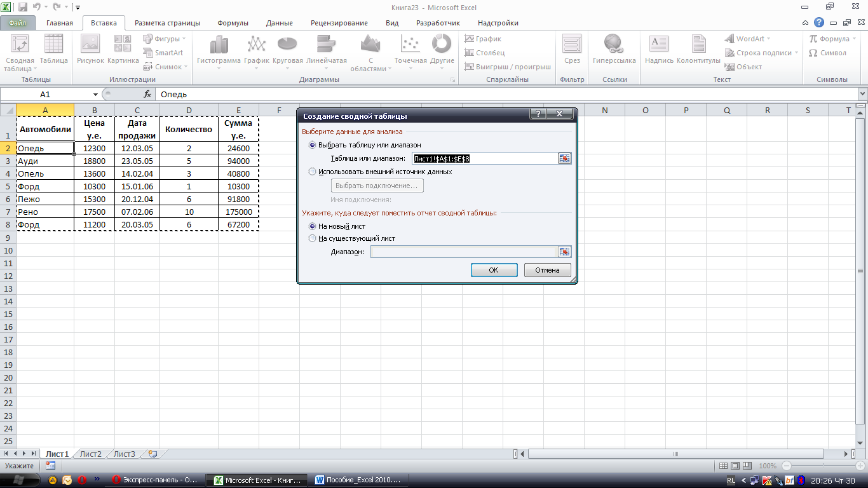
Task: Insert a new worksheet tab
Action: [x=152, y=454]
